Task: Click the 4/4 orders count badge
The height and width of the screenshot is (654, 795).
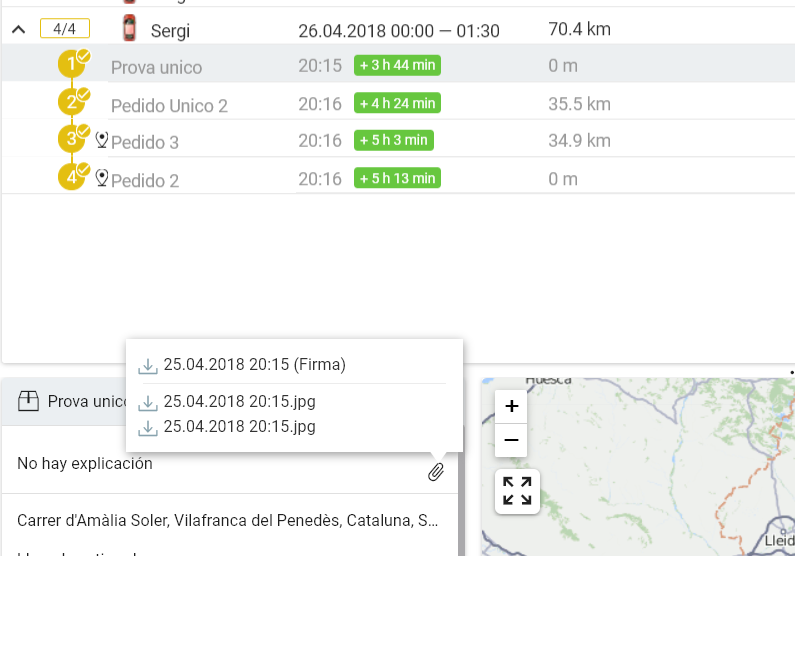Action: pos(64,29)
